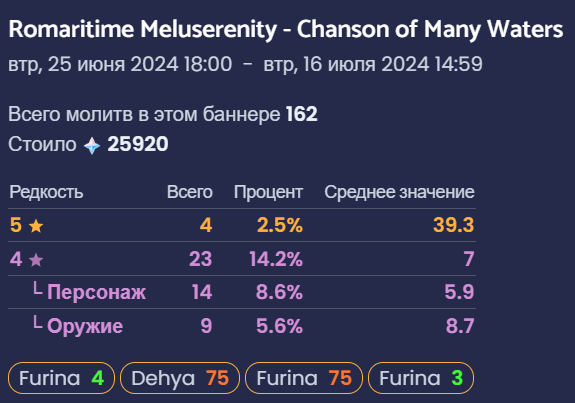Image resolution: width=575 pixels, height=403 pixels.
Task: Click the Всего column header
Action: coord(190,192)
